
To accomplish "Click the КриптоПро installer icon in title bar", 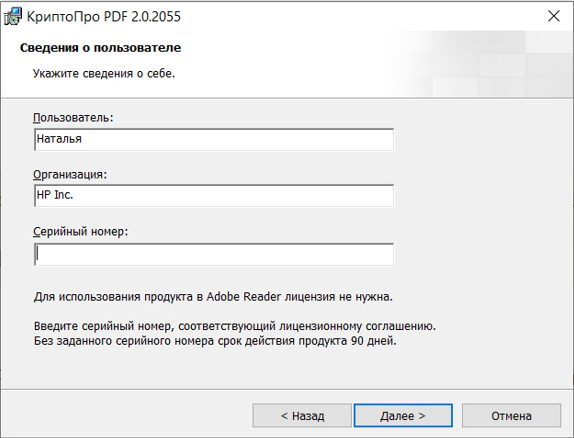I will (x=13, y=16).
